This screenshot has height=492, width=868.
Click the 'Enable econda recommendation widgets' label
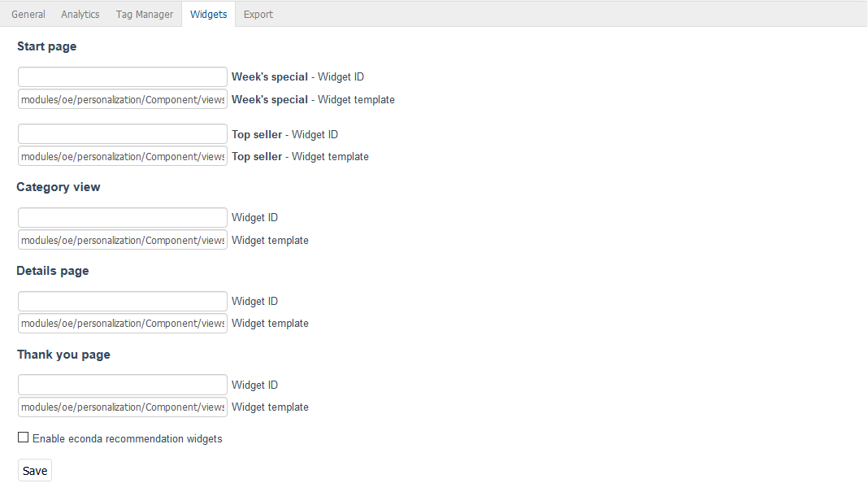(128, 439)
